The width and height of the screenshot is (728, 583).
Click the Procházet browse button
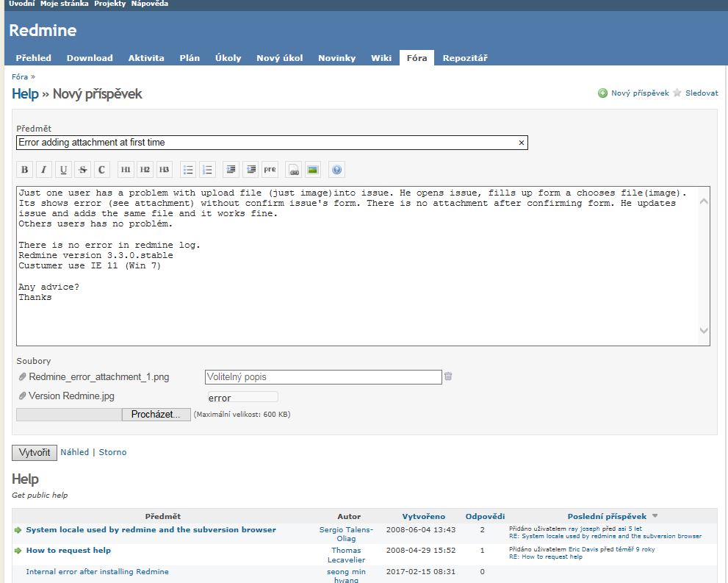[x=156, y=415]
